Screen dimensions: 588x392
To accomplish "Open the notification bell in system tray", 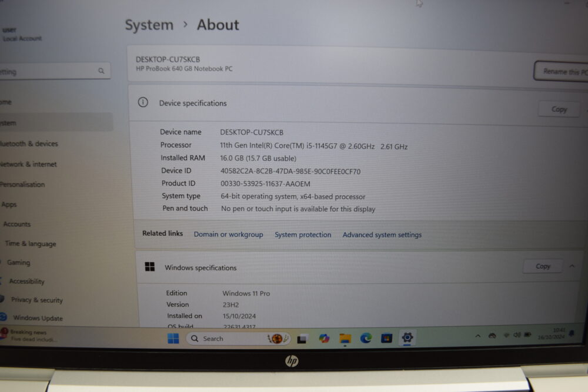I will [572, 333].
